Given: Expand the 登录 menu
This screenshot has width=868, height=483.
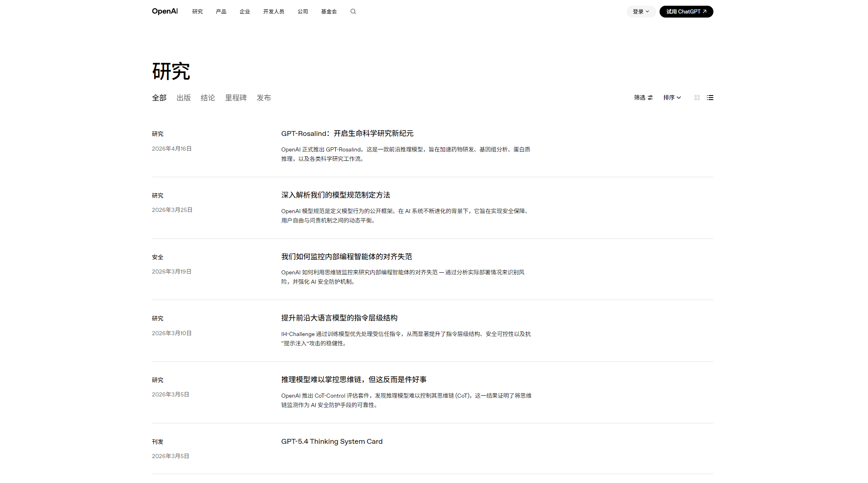Looking at the screenshot, I should pyautogui.click(x=641, y=11).
